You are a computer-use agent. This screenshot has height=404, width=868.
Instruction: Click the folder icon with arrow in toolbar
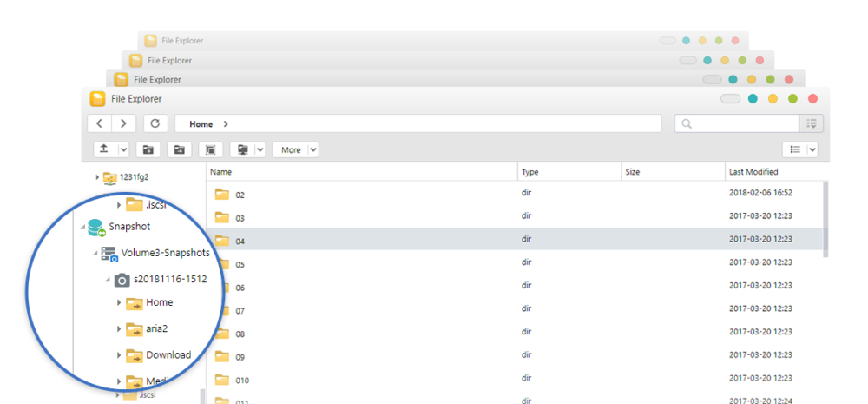click(x=180, y=149)
